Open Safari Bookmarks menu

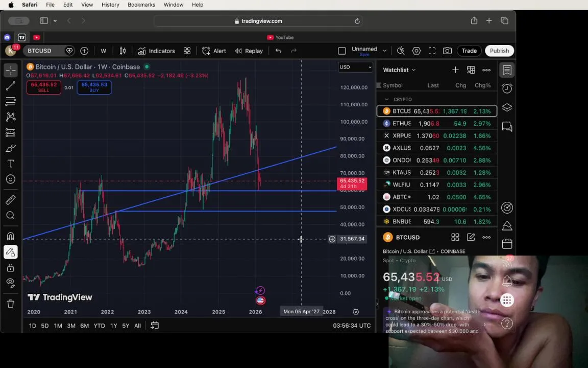(141, 5)
